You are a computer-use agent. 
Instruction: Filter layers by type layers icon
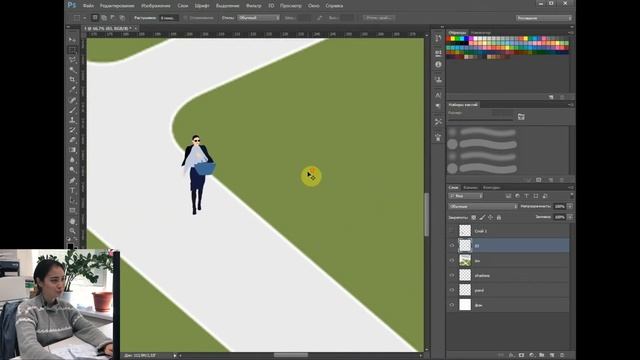tap(526, 196)
